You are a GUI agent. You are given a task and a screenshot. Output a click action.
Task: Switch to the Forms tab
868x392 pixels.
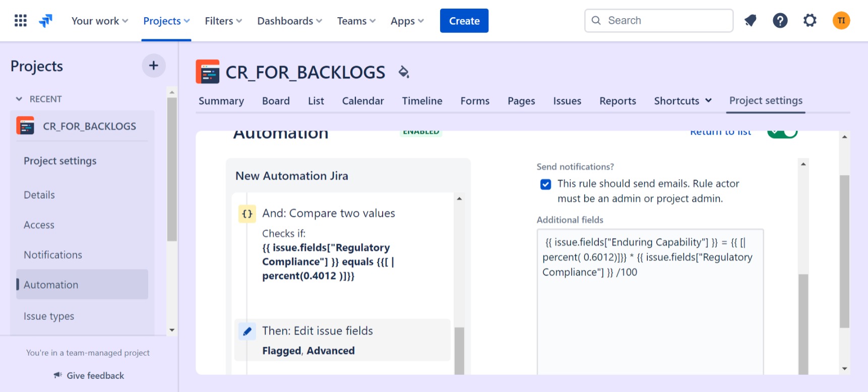475,101
